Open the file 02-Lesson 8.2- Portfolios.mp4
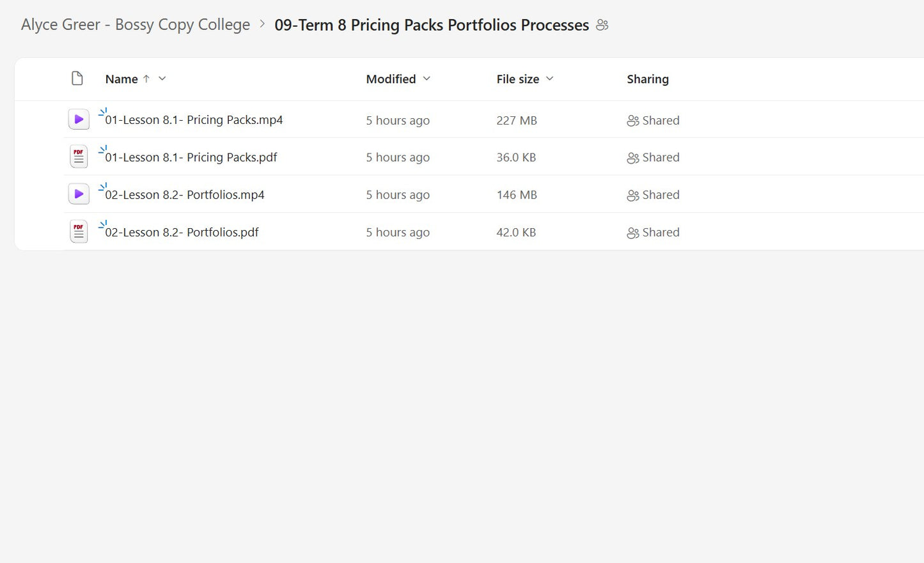Screen dimensions: 924x563 (184, 195)
